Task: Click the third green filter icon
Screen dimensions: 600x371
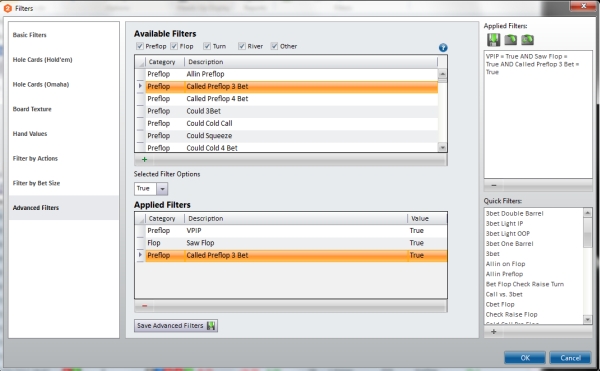Action: click(x=527, y=39)
